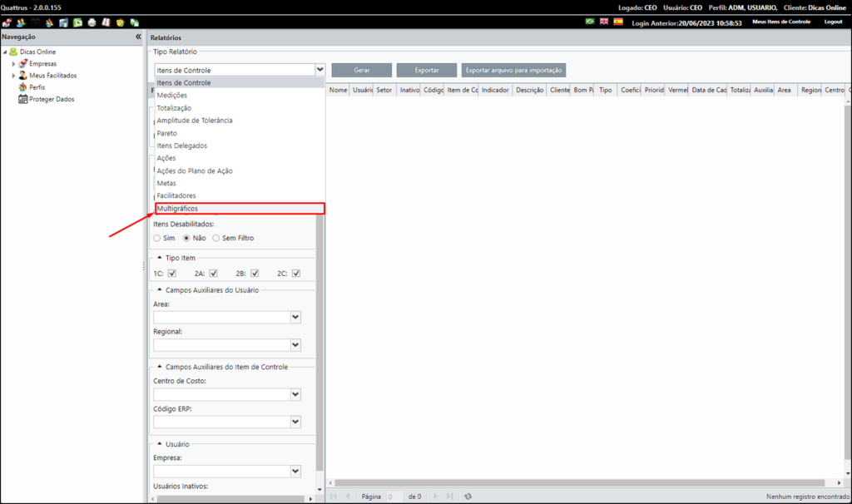Select the Sim radio button
The image size is (852, 504).
(x=157, y=238)
